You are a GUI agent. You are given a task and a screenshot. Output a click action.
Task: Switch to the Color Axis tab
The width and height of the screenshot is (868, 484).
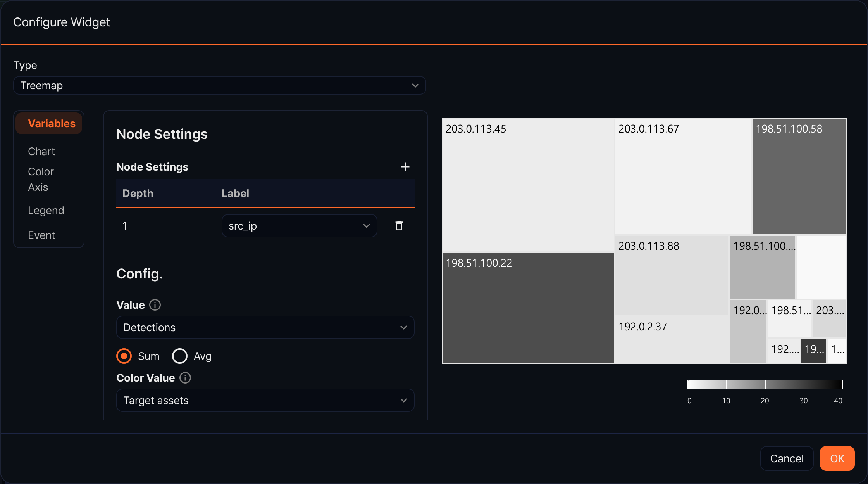coord(41,179)
